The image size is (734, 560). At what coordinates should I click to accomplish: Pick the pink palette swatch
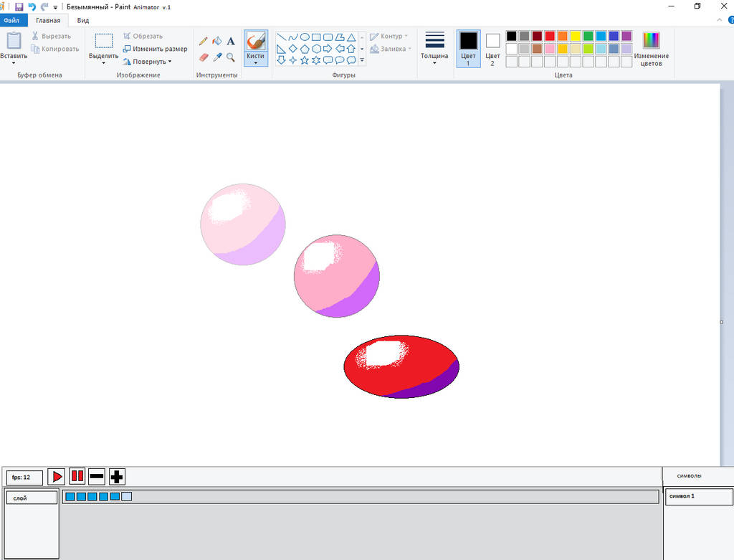(x=550, y=49)
